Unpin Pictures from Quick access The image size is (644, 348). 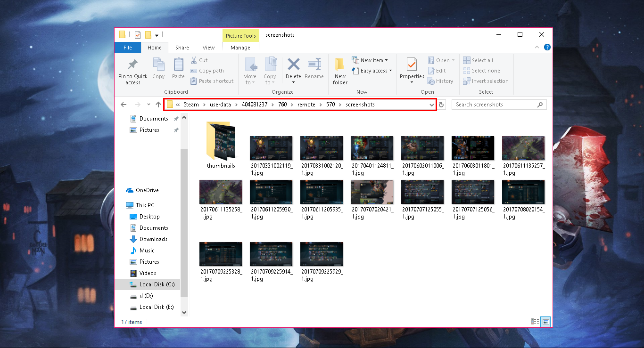[175, 129]
